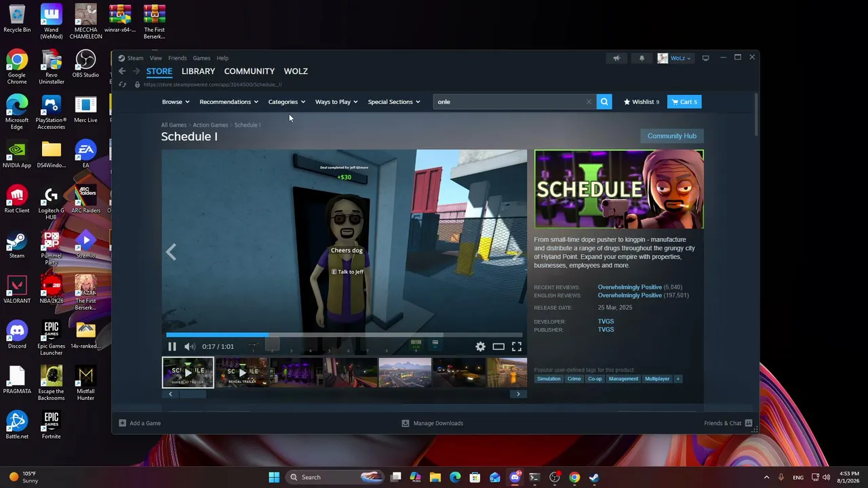Open video player settings gear
This screenshot has height=488, width=868.
[x=480, y=346]
